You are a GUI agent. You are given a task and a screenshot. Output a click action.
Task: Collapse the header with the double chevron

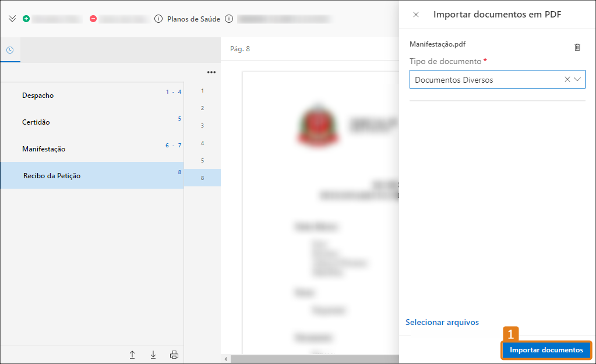tap(12, 18)
